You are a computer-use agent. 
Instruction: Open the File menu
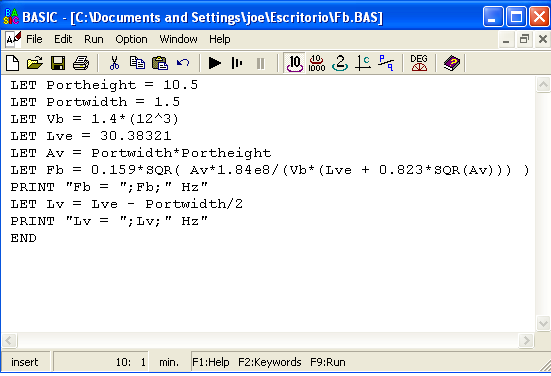coord(34,39)
